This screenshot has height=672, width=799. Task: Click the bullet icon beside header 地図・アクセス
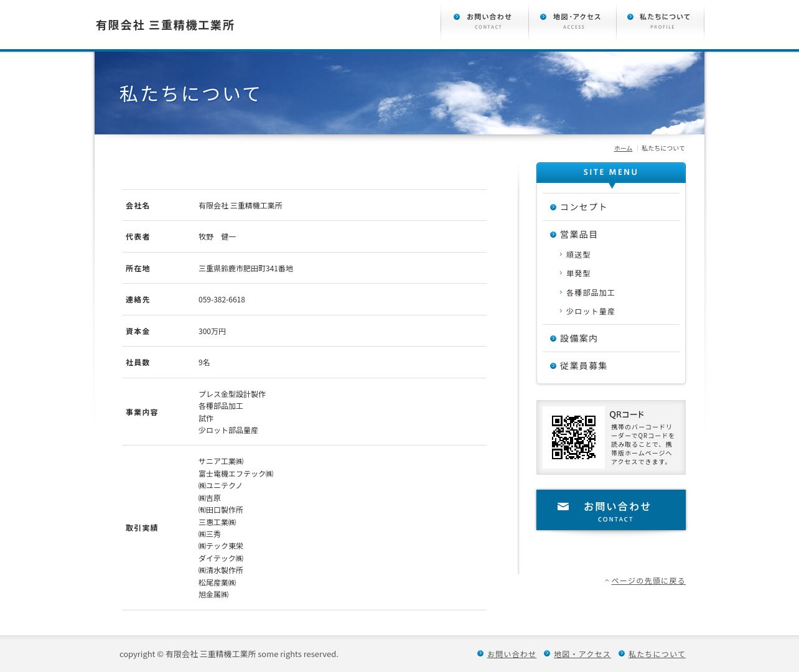(x=543, y=17)
